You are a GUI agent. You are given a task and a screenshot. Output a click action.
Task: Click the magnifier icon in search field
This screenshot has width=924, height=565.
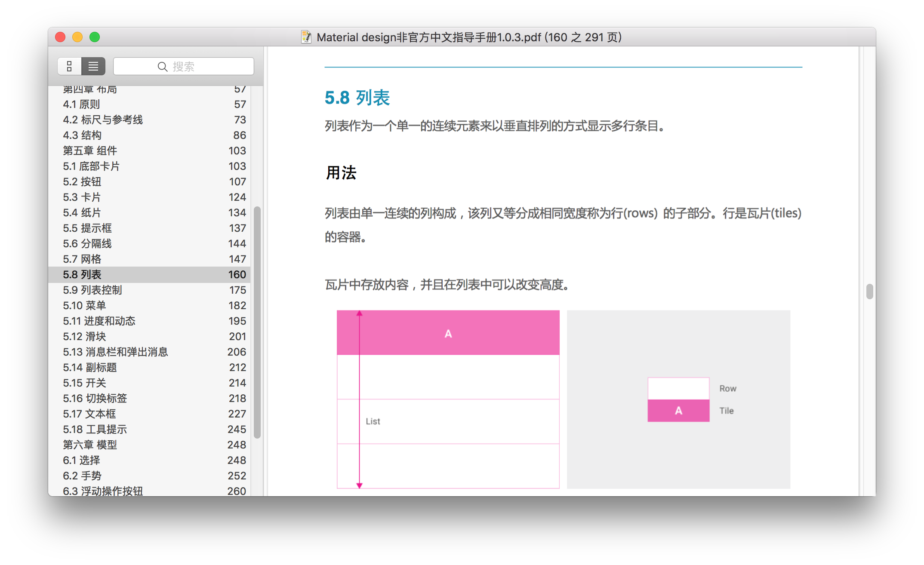pyautogui.click(x=162, y=67)
